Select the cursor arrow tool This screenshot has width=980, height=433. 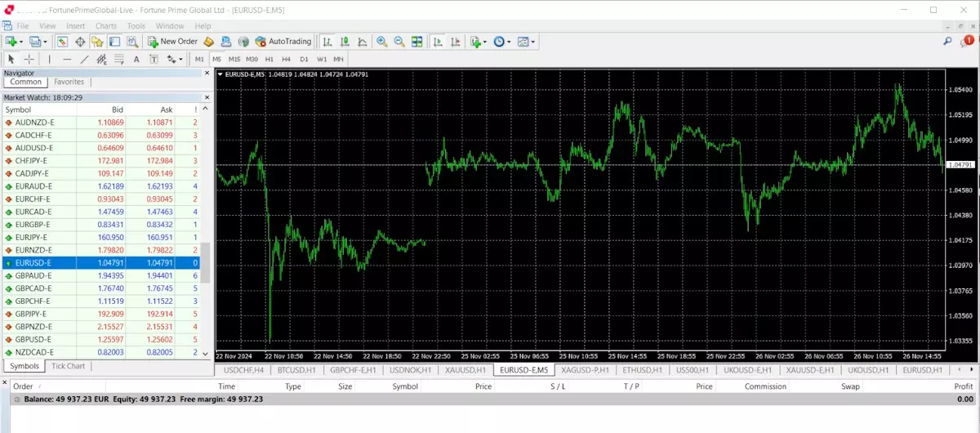click(x=11, y=59)
